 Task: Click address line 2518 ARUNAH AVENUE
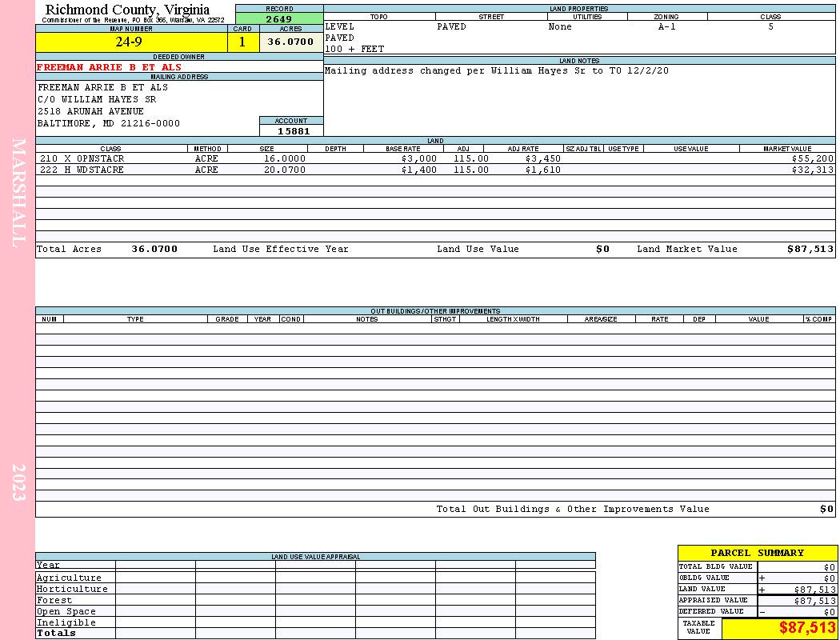tap(90, 111)
